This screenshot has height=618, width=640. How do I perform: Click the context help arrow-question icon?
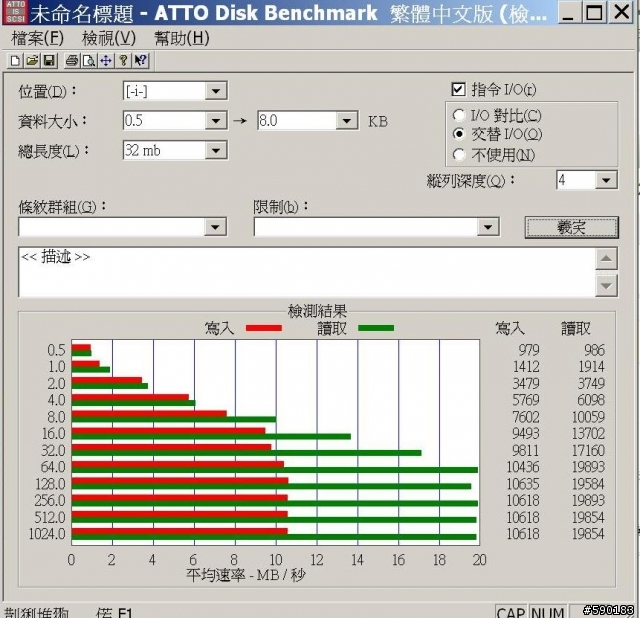click(140, 61)
